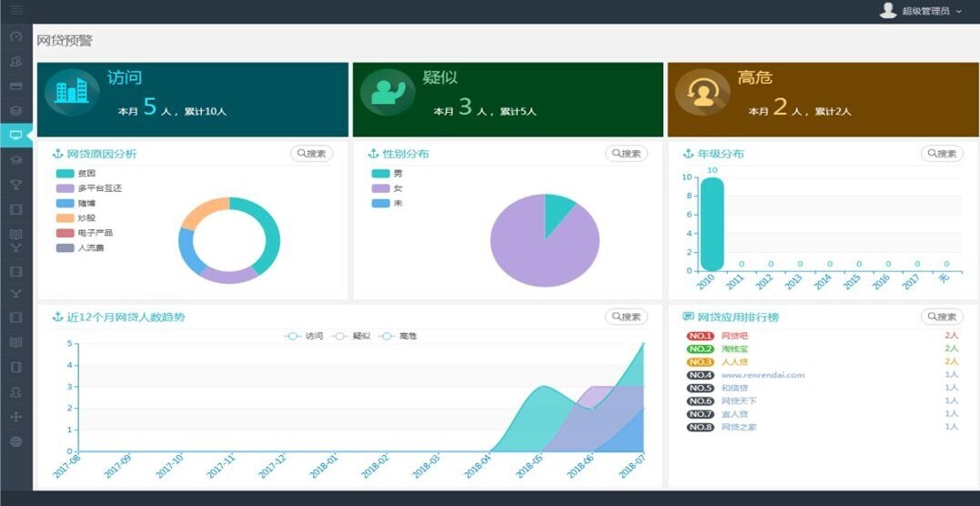Viewport: 980px width, 506px height.
Task: Click the hamburger menu icon at top-left
Action: [15, 11]
